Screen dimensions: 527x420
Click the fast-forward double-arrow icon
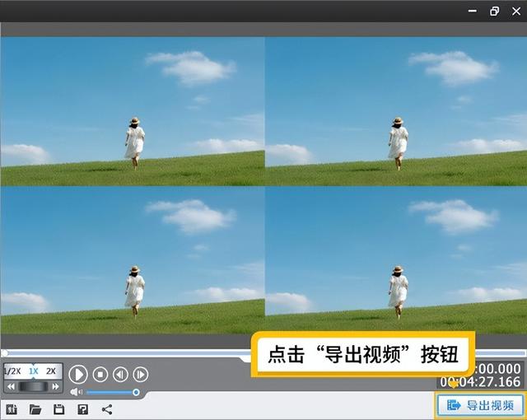point(55,386)
